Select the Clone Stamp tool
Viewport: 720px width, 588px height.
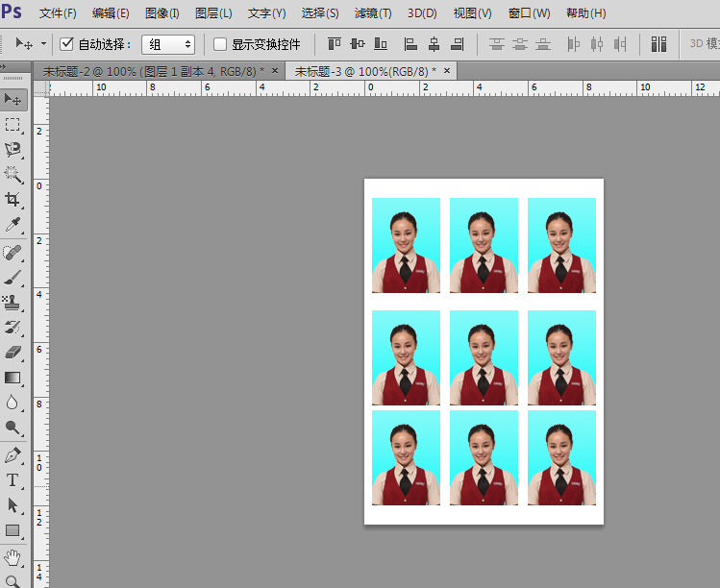coord(13,303)
